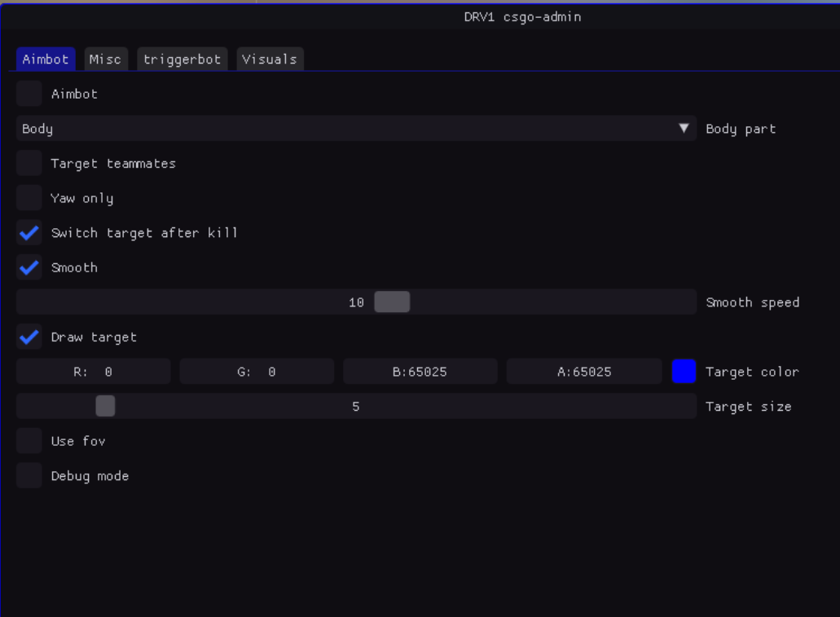This screenshot has width=840, height=617.
Task: Open the Misc tab
Action: (106, 59)
